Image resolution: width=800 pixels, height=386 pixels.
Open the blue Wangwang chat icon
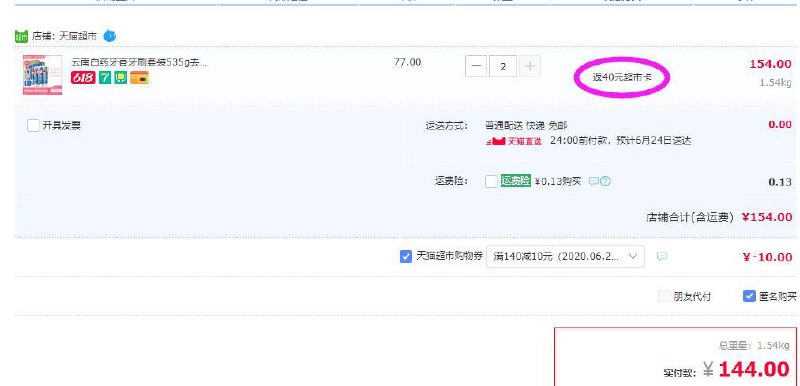click(110, 36)
